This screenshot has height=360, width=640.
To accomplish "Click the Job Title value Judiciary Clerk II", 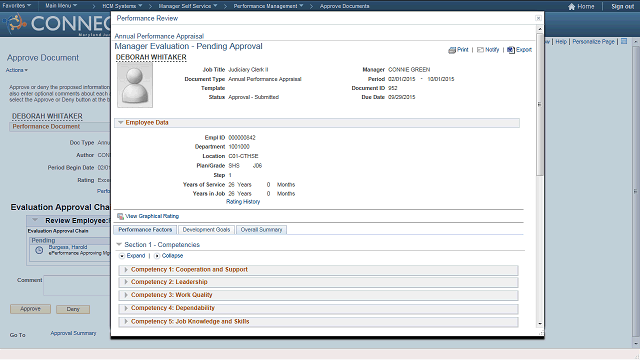I will pos(248,70).
